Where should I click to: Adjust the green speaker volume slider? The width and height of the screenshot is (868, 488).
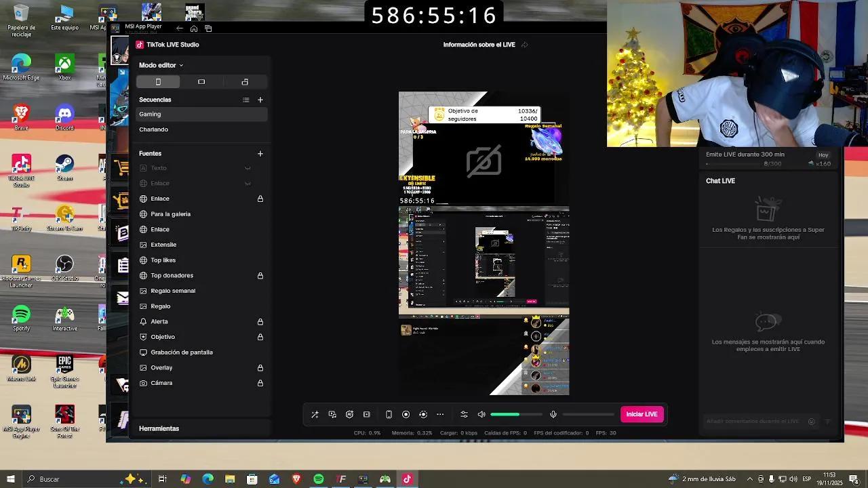[516, 414]
